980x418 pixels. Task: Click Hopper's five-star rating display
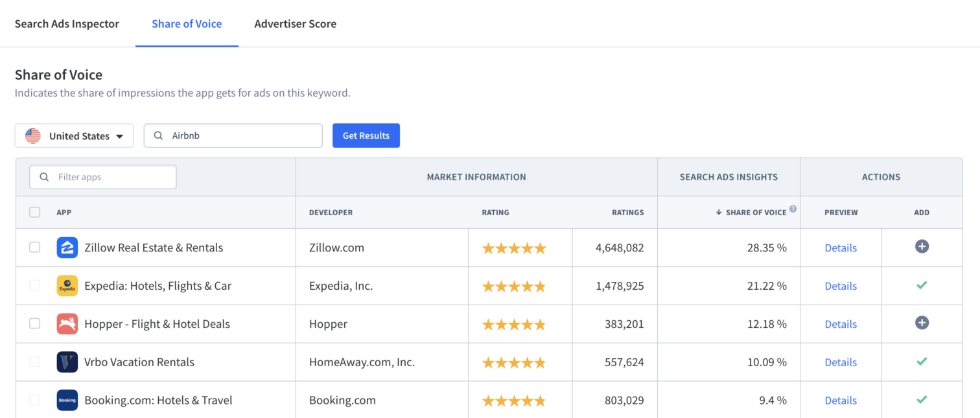(513, 324)
